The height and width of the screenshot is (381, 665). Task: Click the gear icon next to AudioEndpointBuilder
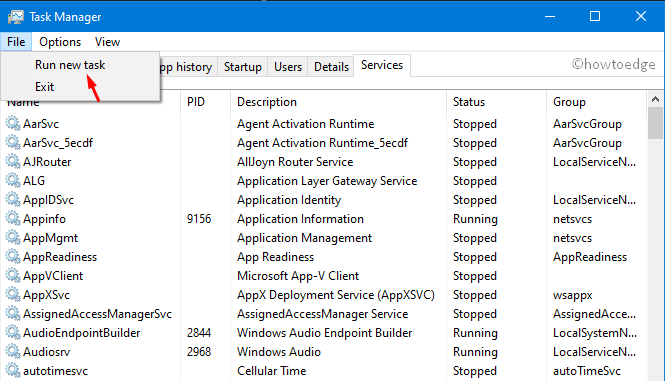[x=13, y=333]
